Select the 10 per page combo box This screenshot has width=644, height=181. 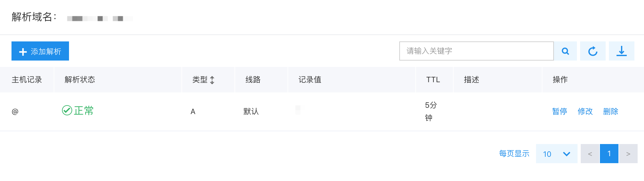coord(557,154)
